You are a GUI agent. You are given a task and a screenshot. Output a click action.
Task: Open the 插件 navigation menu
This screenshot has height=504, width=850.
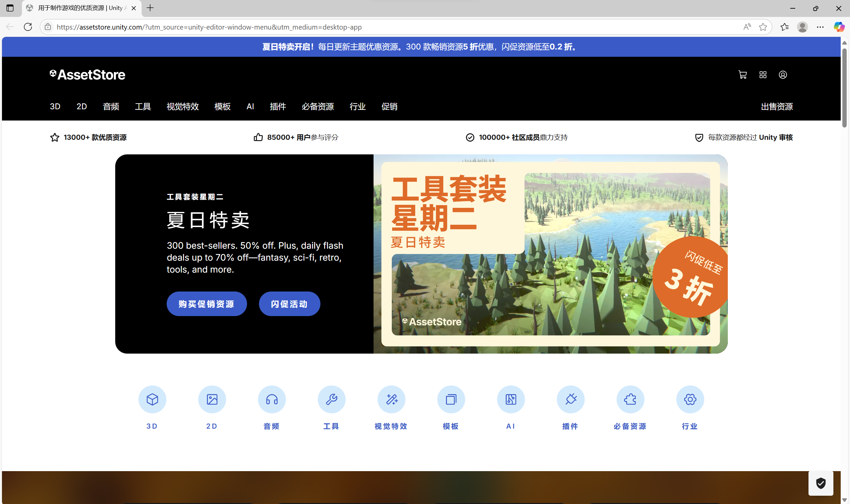click(x=278, y=107)
